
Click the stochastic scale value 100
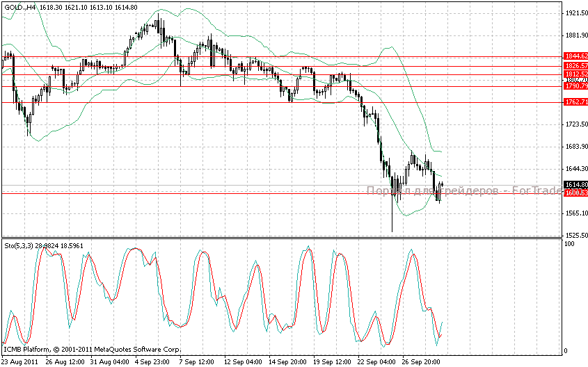[x=569, y=245]
